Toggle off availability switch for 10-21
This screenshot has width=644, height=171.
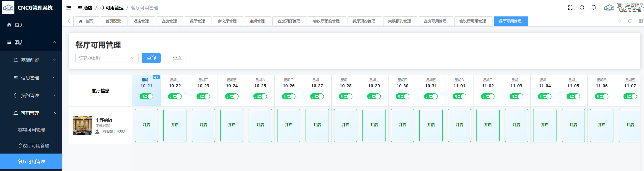146,96
